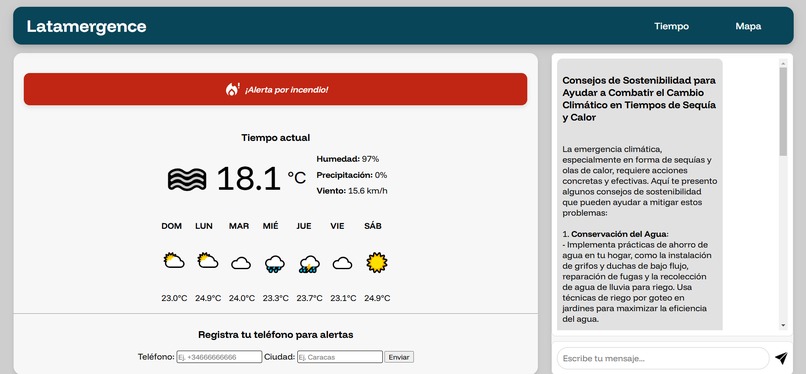
Task: Click the 23.0°C Sunday temperature
Action: coord(174,298)
